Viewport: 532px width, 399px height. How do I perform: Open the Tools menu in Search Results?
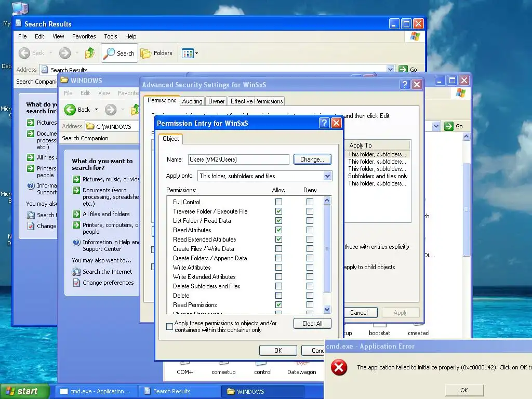(110, 36)
